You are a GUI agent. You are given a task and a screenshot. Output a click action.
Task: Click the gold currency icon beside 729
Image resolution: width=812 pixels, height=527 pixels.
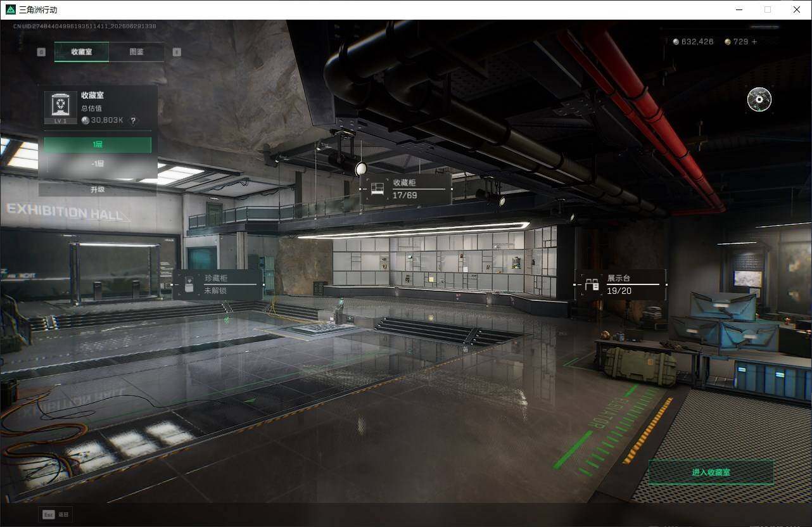coord(728,42)
